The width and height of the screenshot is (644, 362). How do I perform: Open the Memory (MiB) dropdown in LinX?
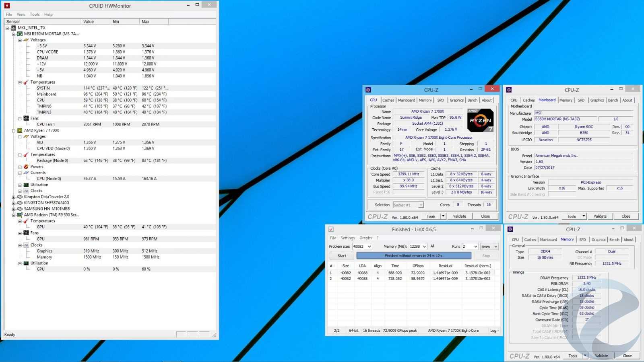tap(424, 247)
